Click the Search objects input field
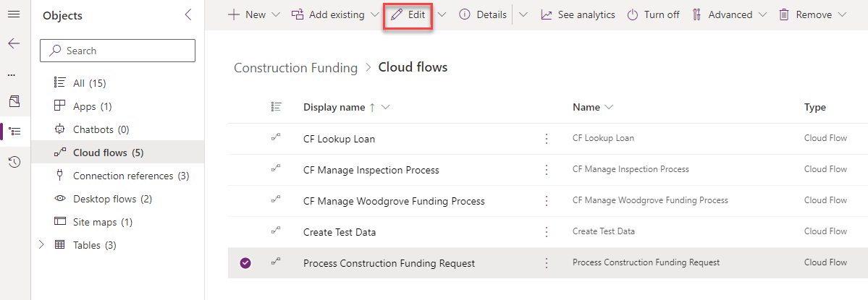868x300 pixels. pos(117,51)
